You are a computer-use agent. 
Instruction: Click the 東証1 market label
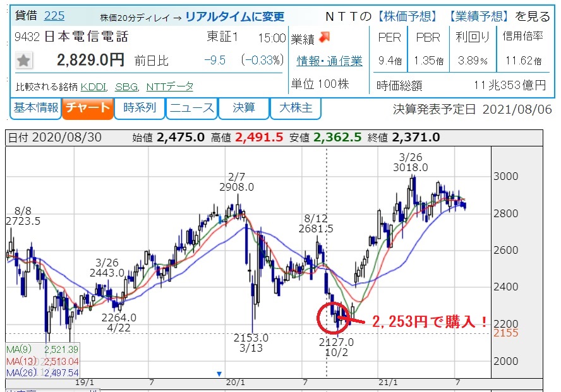pyautogui.click(x=222, y=37)
